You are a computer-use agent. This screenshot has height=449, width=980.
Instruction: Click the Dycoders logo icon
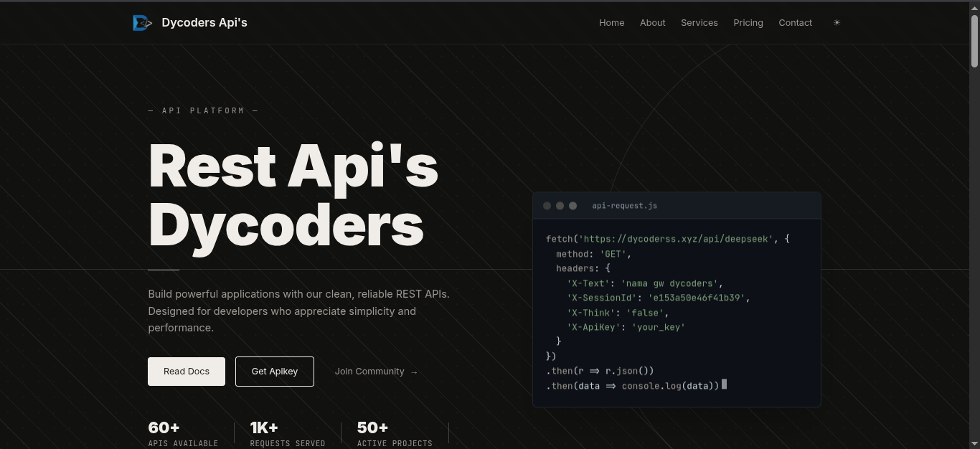coord(142,23)
